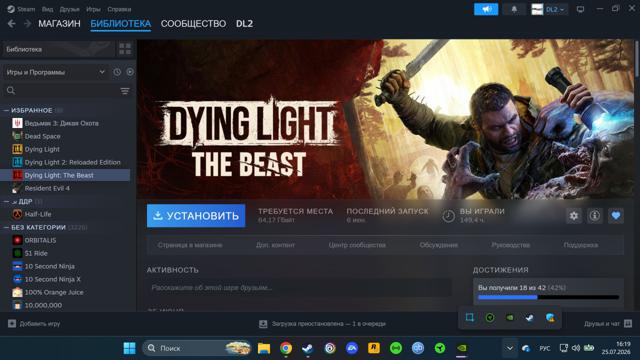The width and height of the screenshot is (640, 360).
Task: Open File Explorer from the taskbar
Action: pyautogui.click(x=264, y=348)
